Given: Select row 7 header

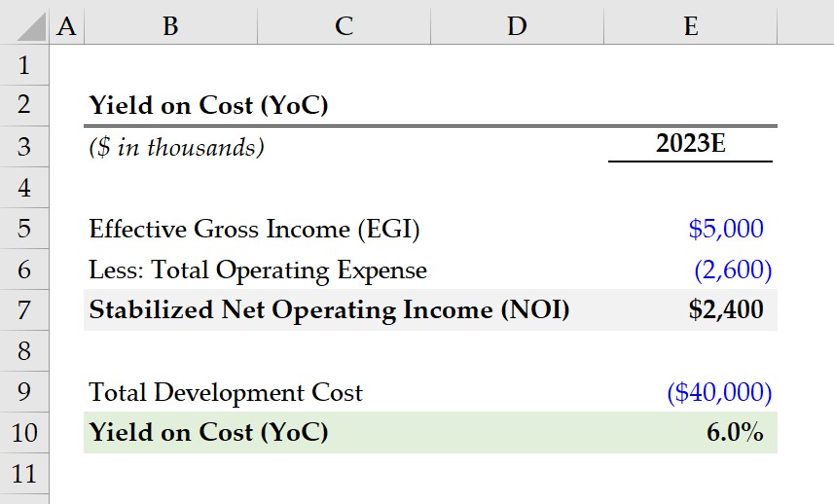Looking at the screenshot, I should click(x=24, y=310).
